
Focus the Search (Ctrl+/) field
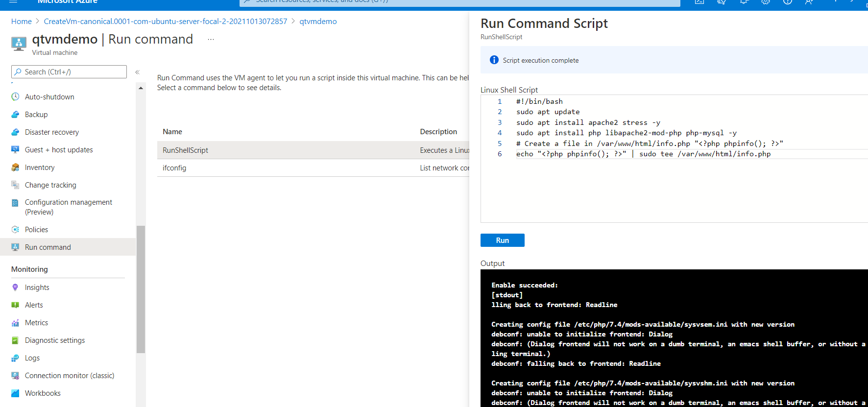click(69, 72)
